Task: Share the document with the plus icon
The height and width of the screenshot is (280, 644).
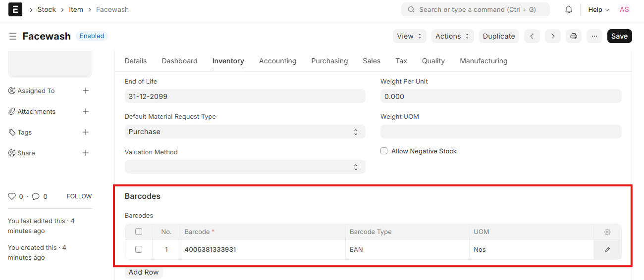Action: pos(86,153)
